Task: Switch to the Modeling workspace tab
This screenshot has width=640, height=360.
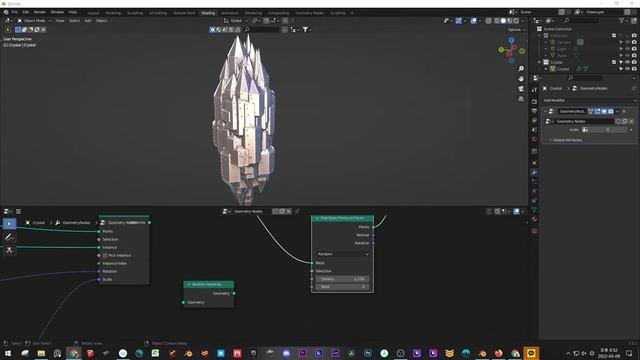Action: coord(113,13)
